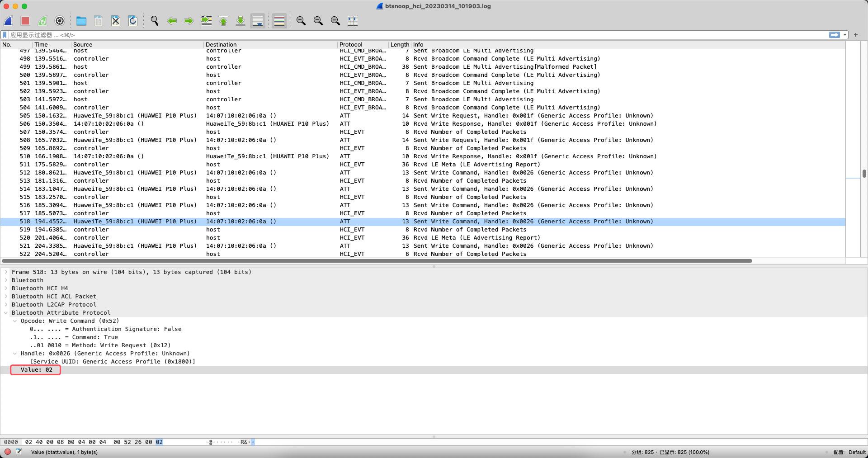The width and height of the screenshot is (868, 458).
Task: Sort by the Time column header
Action: click(x=52, y=44)
